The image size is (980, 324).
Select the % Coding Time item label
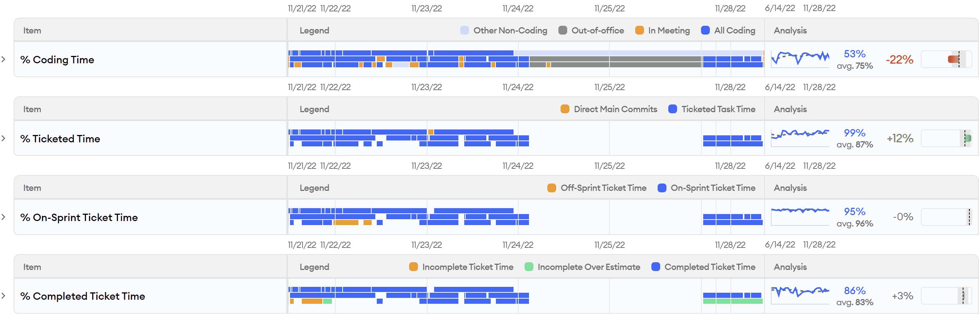click(x=57, y=60)
